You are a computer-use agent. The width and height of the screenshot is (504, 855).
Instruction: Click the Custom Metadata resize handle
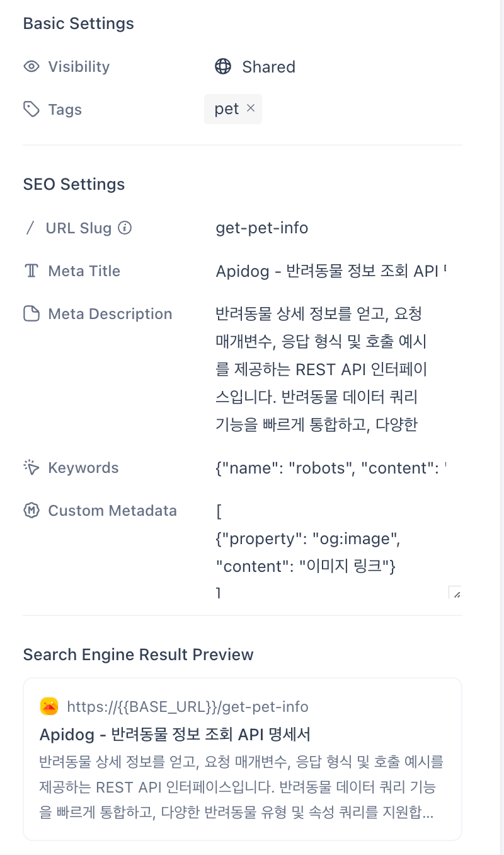point(455,592)
